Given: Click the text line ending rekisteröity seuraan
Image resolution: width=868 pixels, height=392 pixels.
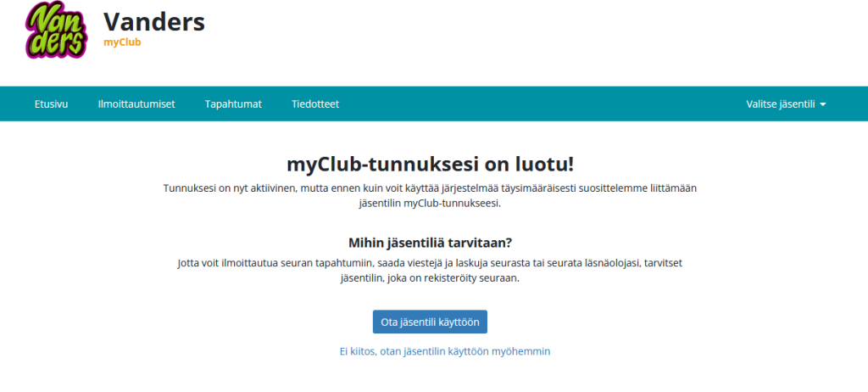Looking at the screenshot, I should [434, 278].
